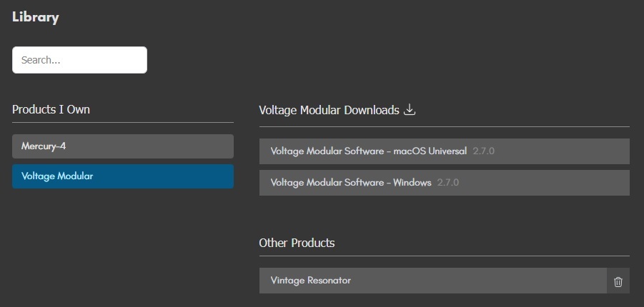Click the Library page heading
The image size is (644, 307).
(x=36, y=17)
